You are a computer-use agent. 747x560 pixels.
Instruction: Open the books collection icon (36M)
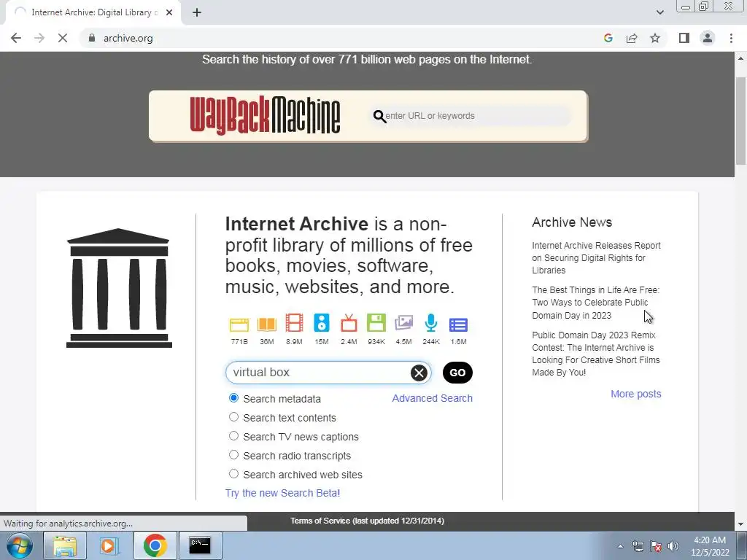267,324
